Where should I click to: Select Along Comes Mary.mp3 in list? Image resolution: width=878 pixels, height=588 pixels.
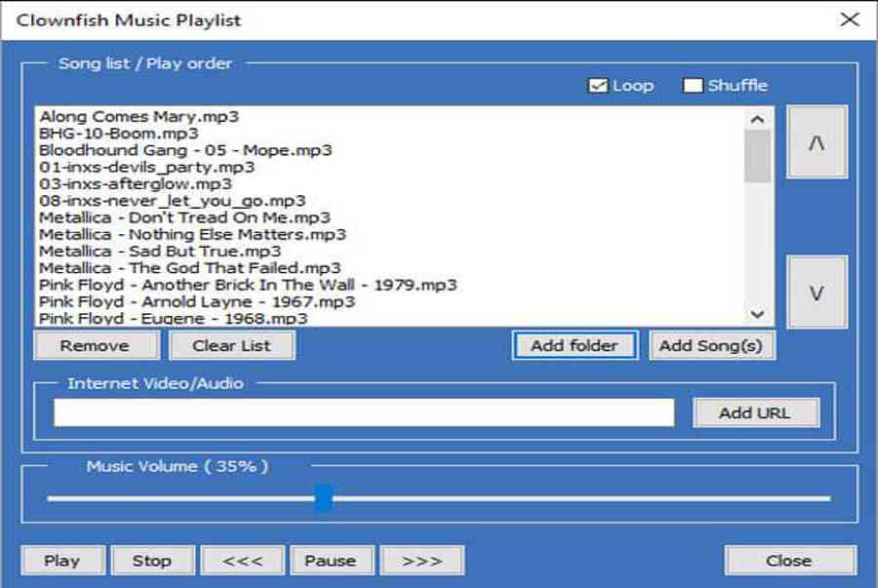[140, 117]
